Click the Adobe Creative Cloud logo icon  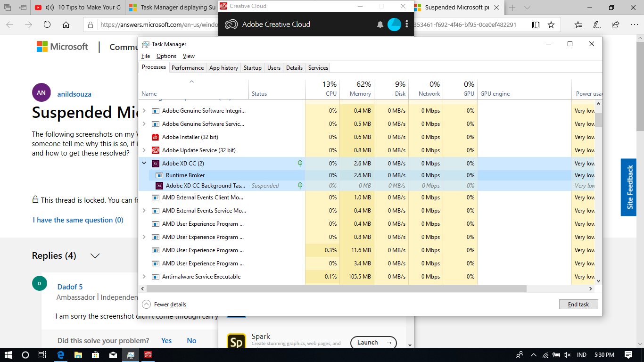[231, 25]
